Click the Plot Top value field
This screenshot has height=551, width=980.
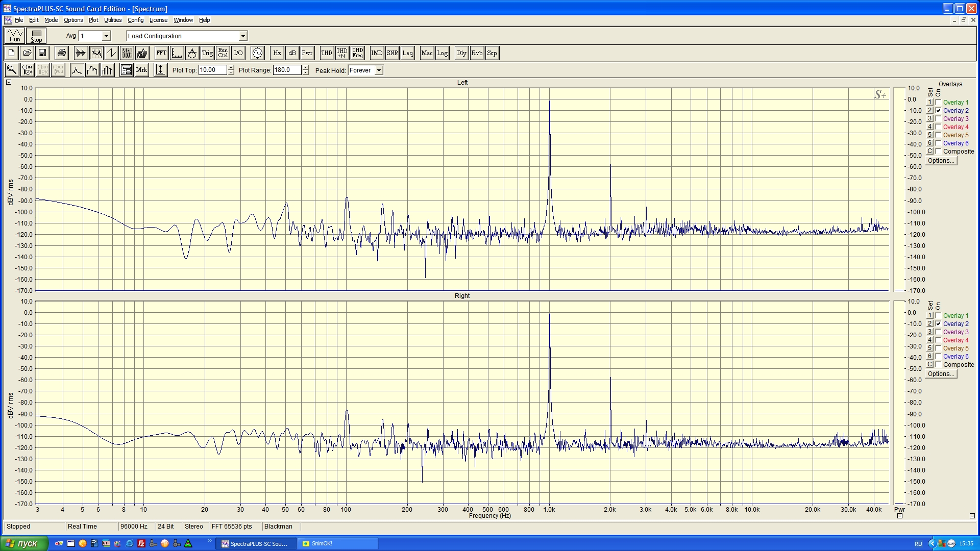[212, 70]
